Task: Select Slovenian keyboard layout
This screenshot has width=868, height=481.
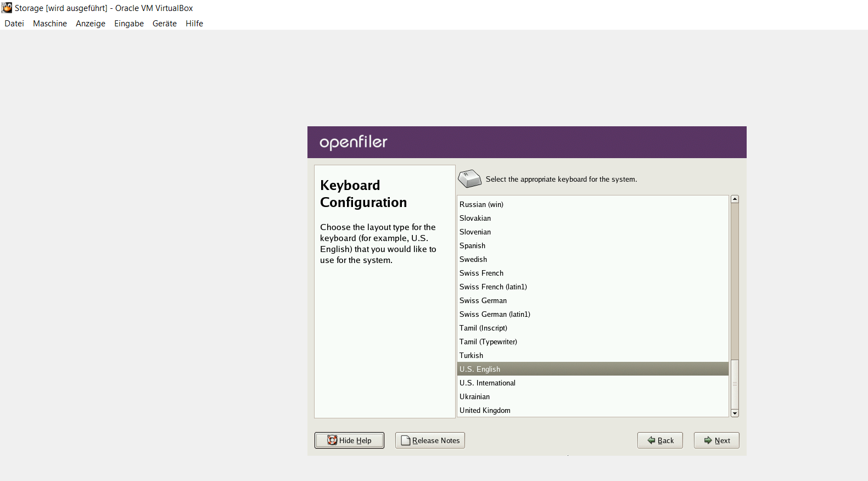Action: (x=593, y=232)
